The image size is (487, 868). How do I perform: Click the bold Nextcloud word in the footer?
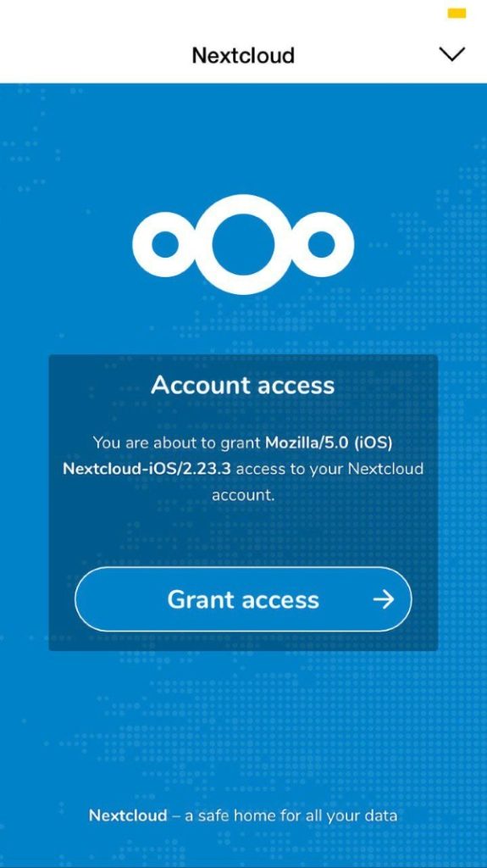pyautogui.click(x=128, y=815)
